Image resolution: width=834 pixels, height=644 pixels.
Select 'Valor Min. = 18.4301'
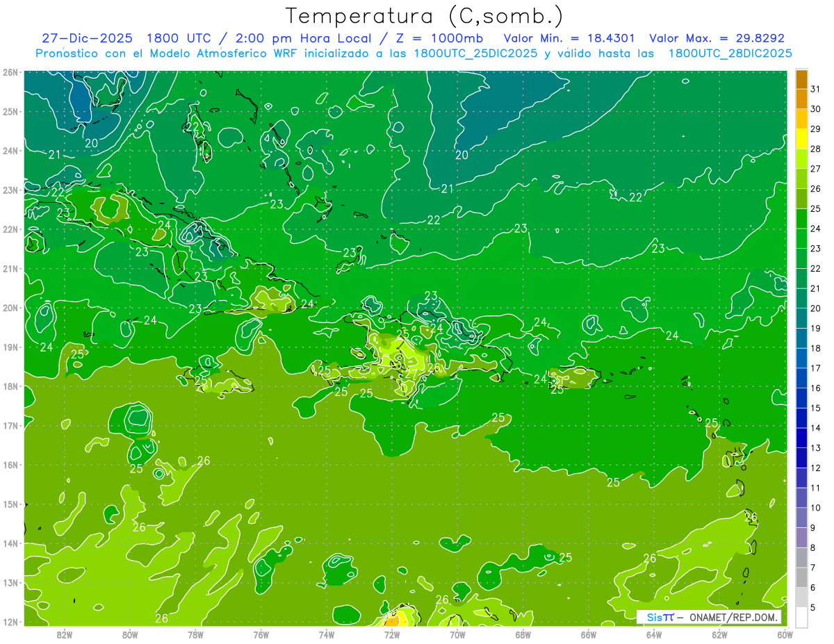pos(569,38)
